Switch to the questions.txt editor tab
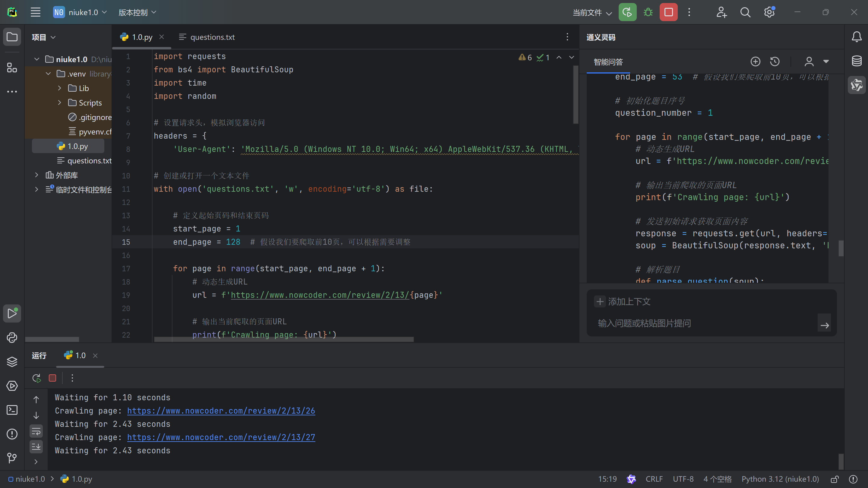The width and height of the screenshot is (868, 488). tap(207, 37)
